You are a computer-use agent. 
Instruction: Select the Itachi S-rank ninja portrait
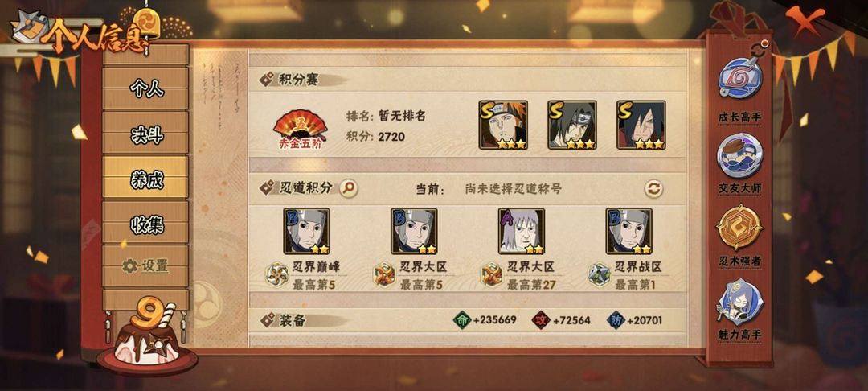pyautogui.click(x=572, y=125)
